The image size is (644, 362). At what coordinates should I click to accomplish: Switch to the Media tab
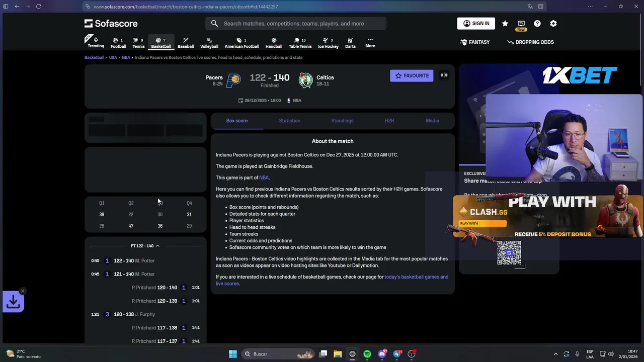(432, 121)
